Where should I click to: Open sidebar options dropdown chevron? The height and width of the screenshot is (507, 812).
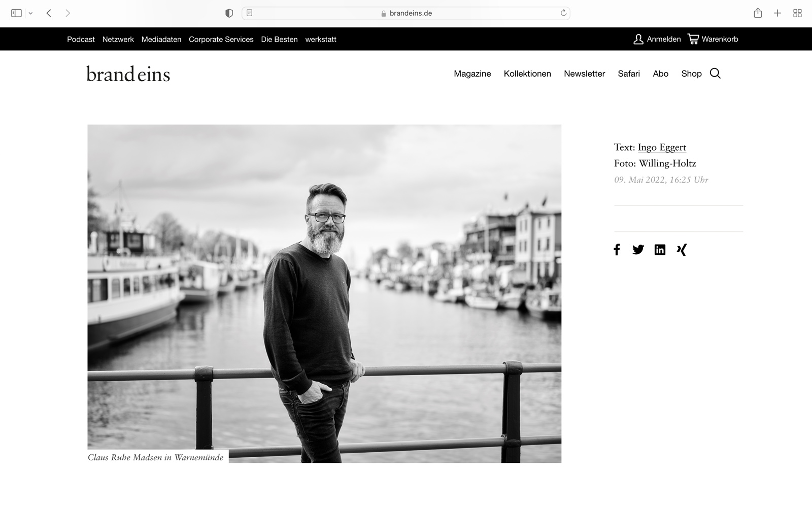(30, 14)
